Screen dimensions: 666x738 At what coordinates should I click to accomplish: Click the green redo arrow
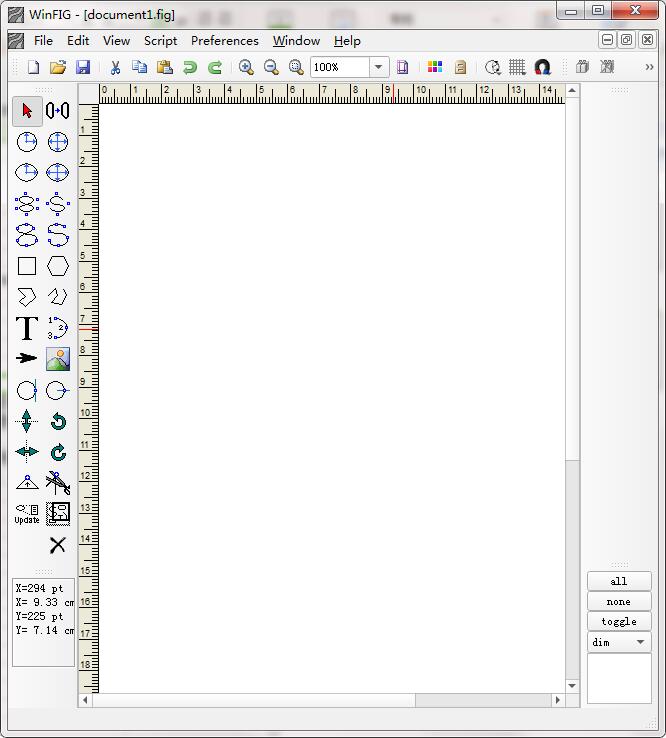pyautogui.click(x=215, y=67)
